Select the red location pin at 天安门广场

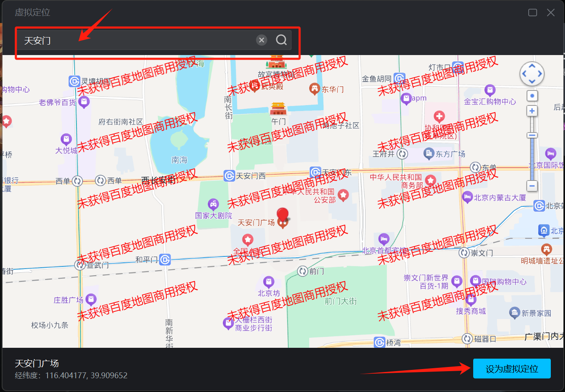click(283, 214)
